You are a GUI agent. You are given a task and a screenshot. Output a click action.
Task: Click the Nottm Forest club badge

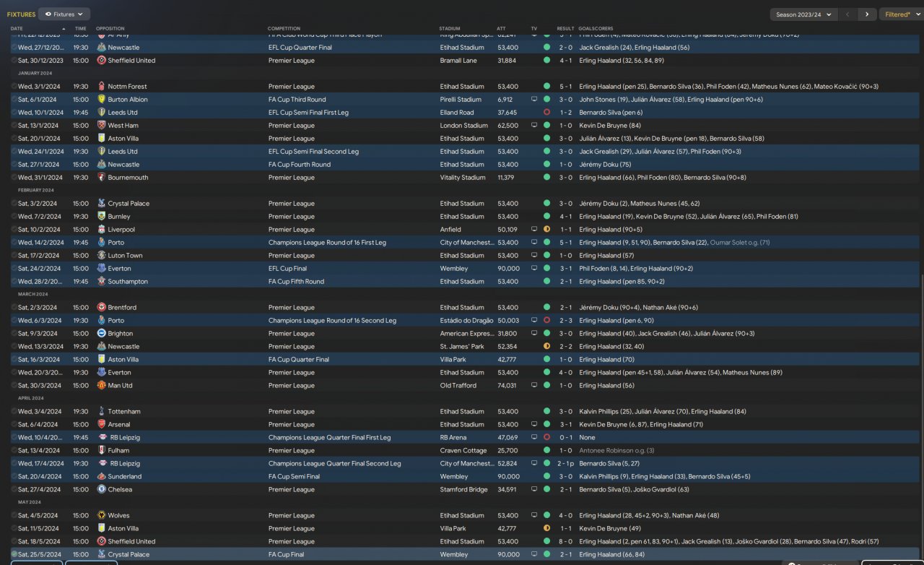pos(101,87)
